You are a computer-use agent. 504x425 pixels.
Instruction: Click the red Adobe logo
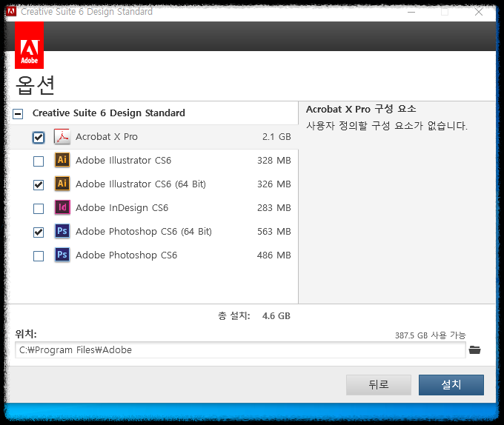[x=29, y=45]
